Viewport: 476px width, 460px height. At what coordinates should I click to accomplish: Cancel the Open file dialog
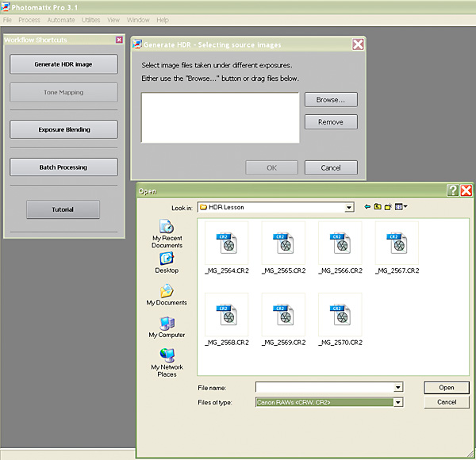pyautogui.click(x=447, y=402)
